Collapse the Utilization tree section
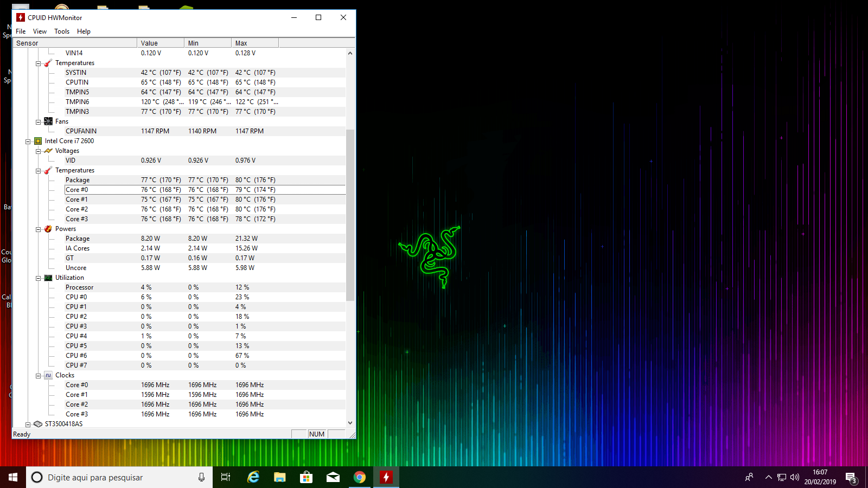Screen dimensions: 868x488 click(x=38, y=278)
